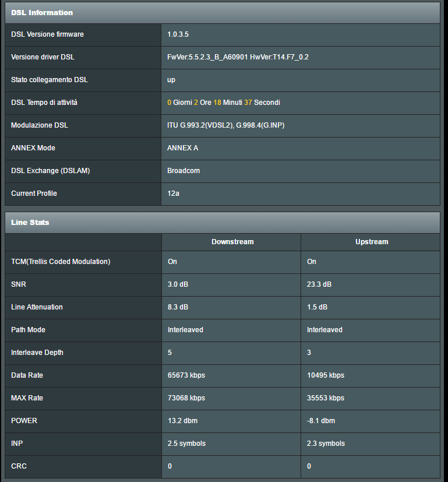Click the DSL link status value 'up'

171,80
